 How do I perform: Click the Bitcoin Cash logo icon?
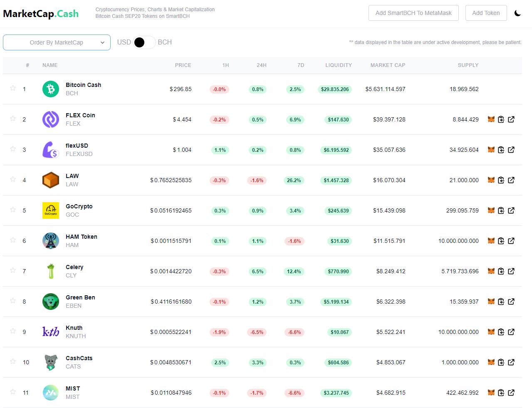(x=51, y=89)
